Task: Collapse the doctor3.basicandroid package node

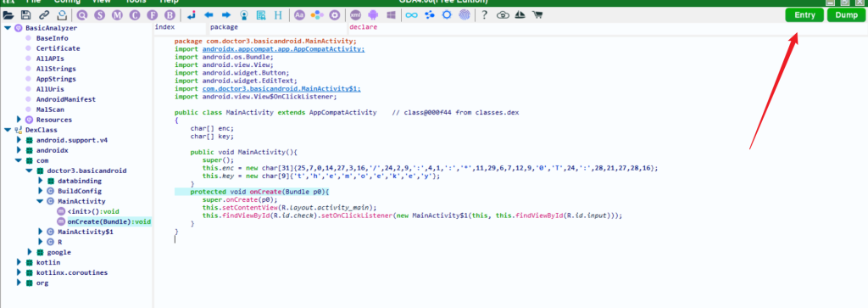Action: 29,171
